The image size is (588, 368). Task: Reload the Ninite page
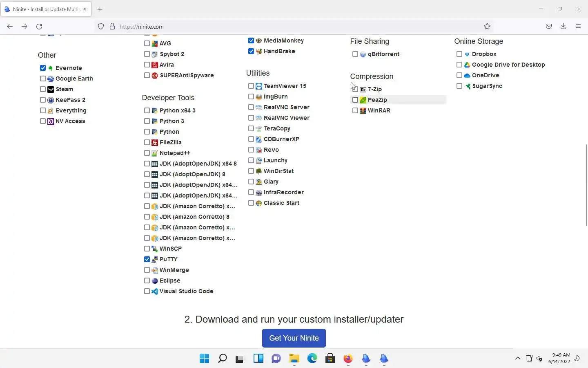pyautogui.click(x=39, y=26)
